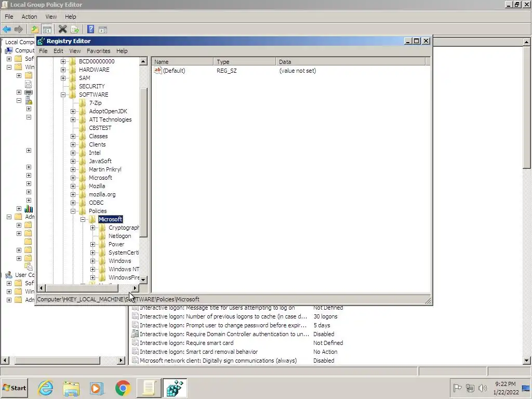Expand the AdoptOpenJDK key

[x=73, y=111]
